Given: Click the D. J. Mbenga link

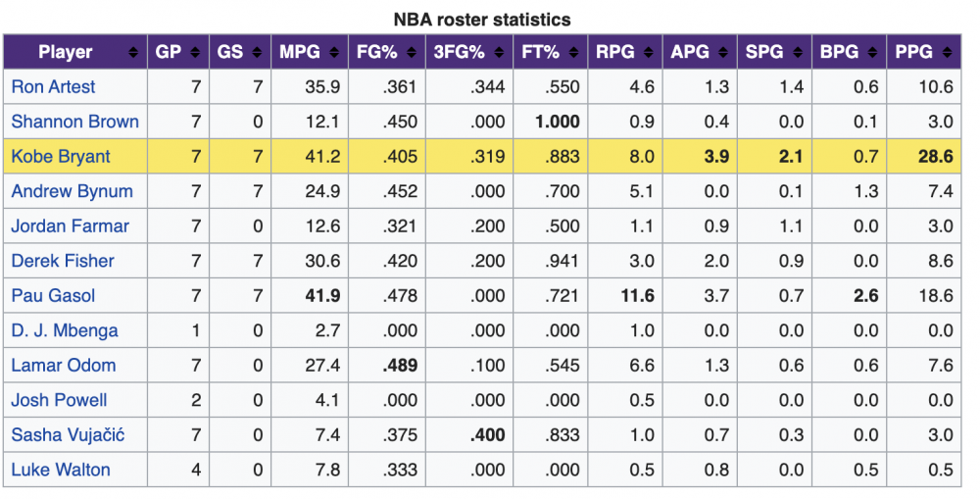Looking at the screenshot, I should point(65,330).
